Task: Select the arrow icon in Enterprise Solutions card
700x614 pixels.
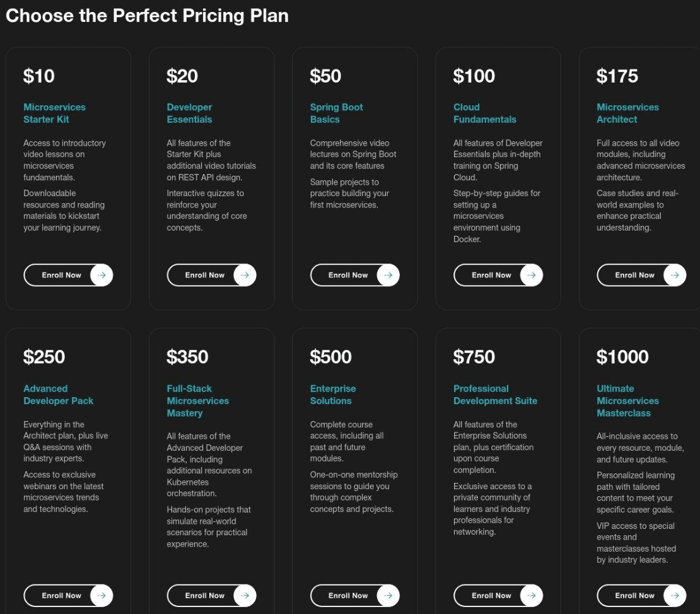Action: pyautogui.click(x=388, y=595)
